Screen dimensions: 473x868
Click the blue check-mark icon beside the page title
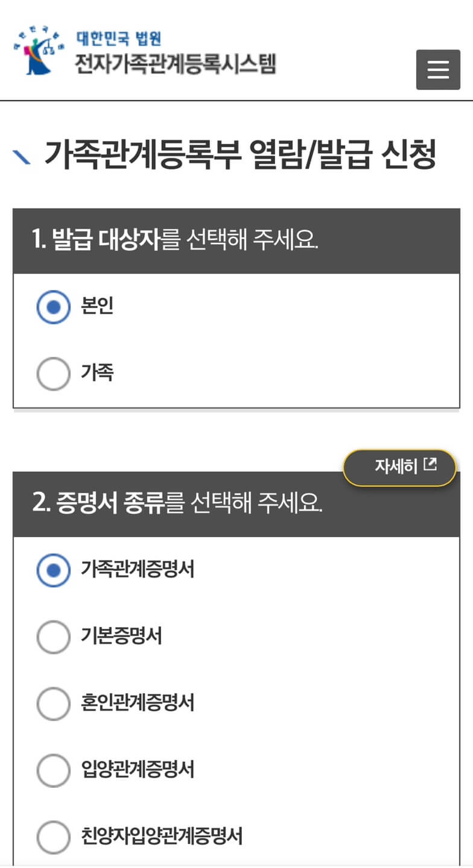click(x=23, y=153)
